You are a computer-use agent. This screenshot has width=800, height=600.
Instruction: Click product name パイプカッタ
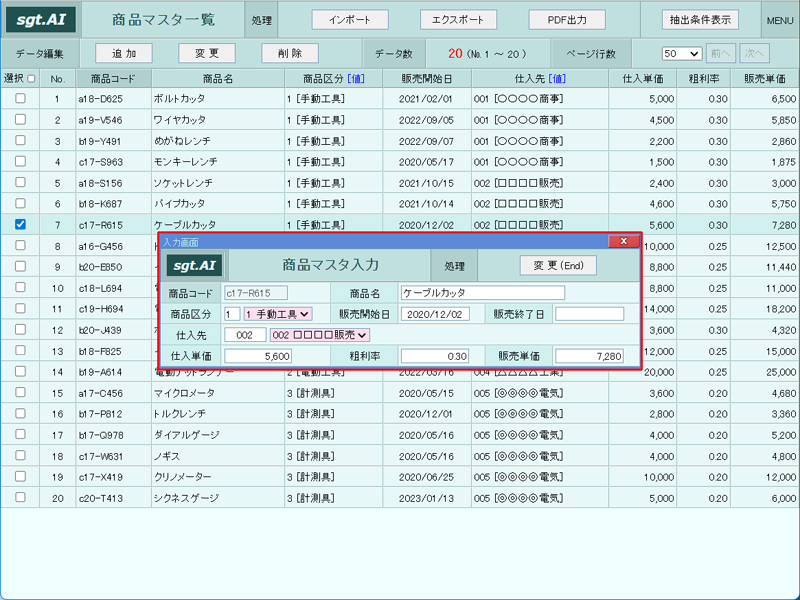point(179,204)
